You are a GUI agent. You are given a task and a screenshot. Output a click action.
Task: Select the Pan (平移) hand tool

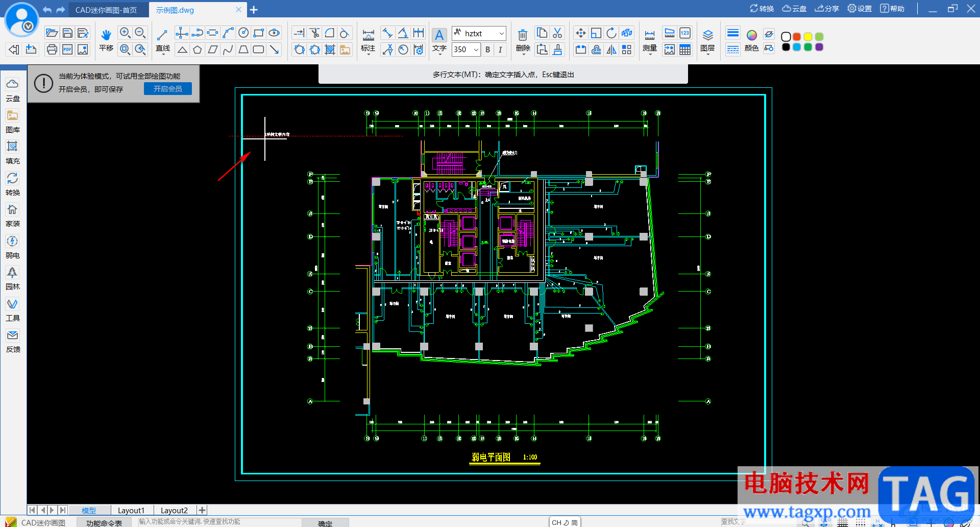[106, 40]
